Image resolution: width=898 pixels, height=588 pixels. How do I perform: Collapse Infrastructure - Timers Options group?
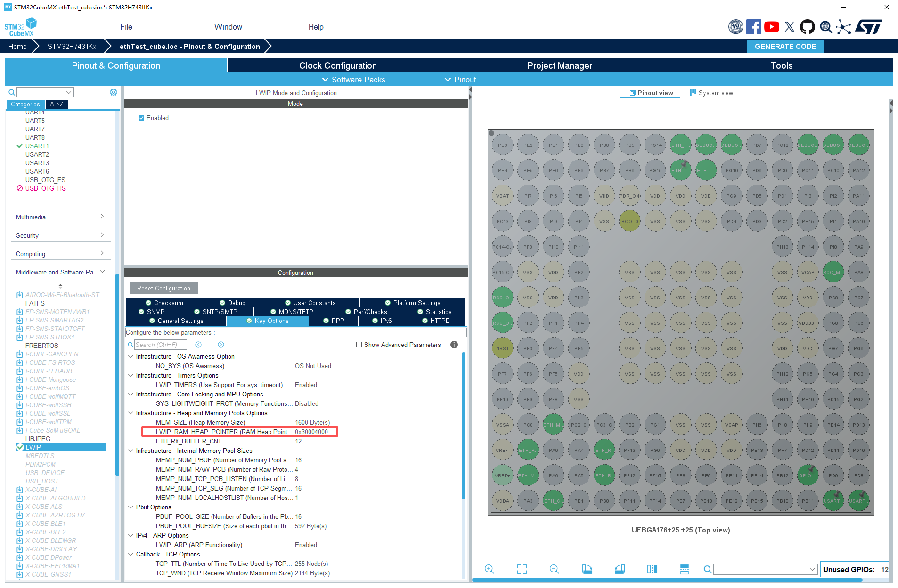coord(131,375)
